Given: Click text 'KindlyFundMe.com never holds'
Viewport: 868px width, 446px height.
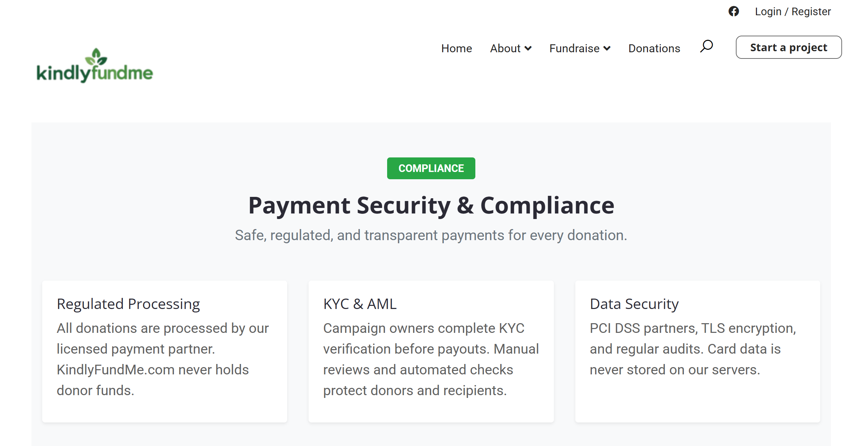Looking at the screenshot, I should pos(153,370).
